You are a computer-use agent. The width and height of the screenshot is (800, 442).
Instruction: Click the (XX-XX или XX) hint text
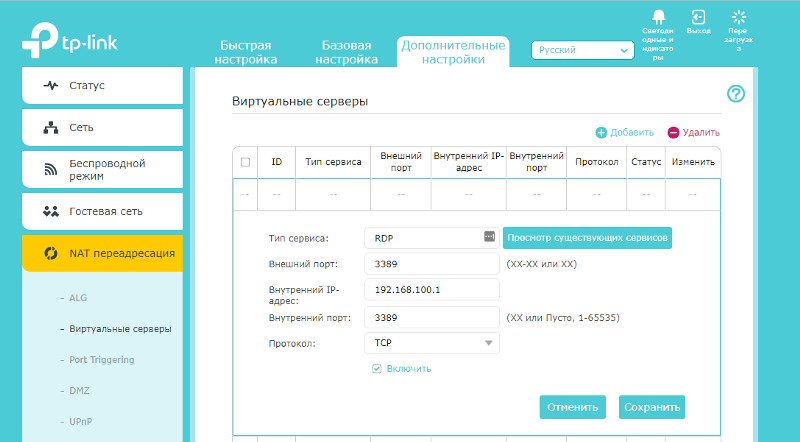[x=541, y=264]
